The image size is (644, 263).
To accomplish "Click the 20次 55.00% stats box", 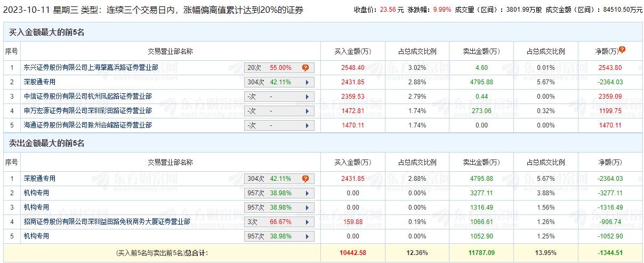I will click(275, 68).
